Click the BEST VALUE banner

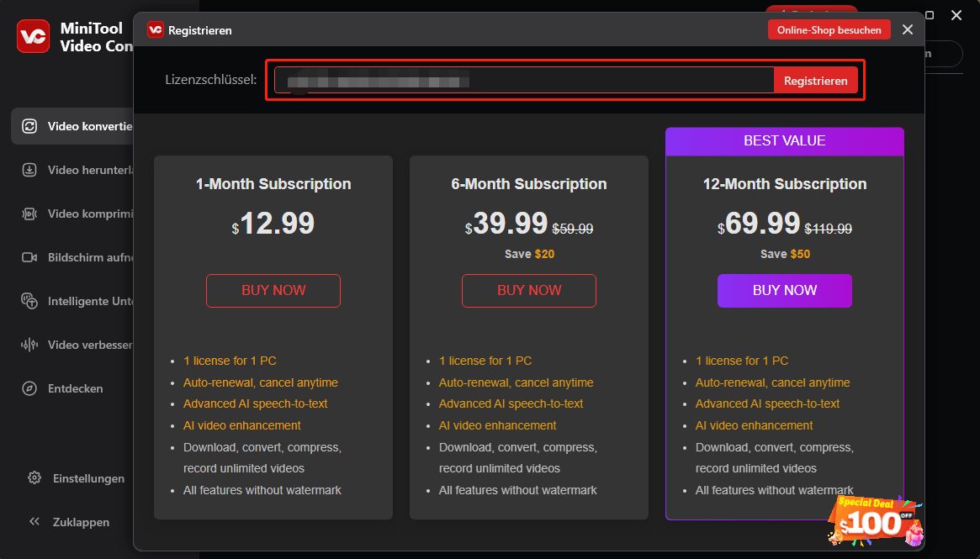tap(784, 141)
